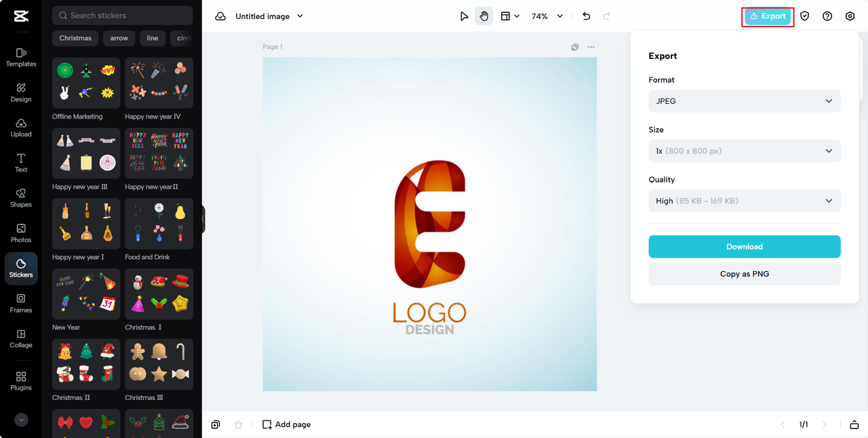
Task: Undo the last action
Action: click(587, 16)
